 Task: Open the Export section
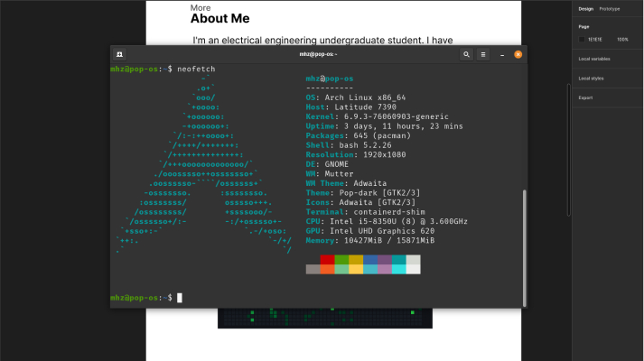(585, 97)
